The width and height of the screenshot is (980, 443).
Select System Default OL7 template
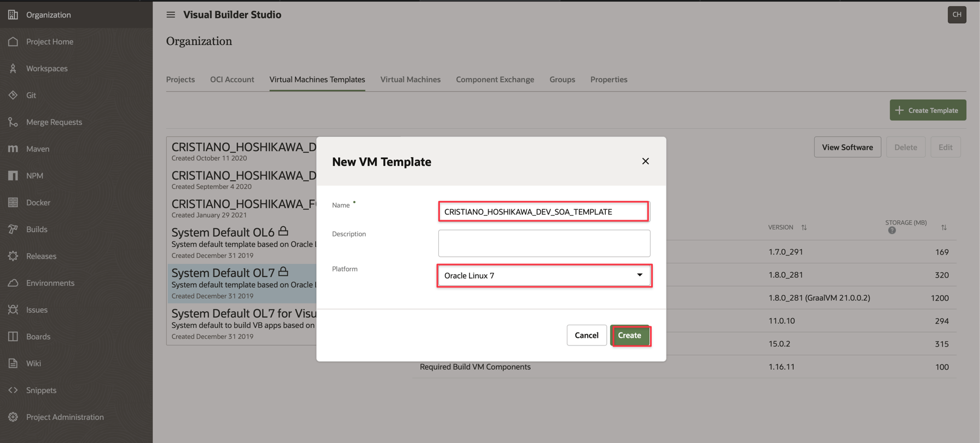tap(242, 283)
